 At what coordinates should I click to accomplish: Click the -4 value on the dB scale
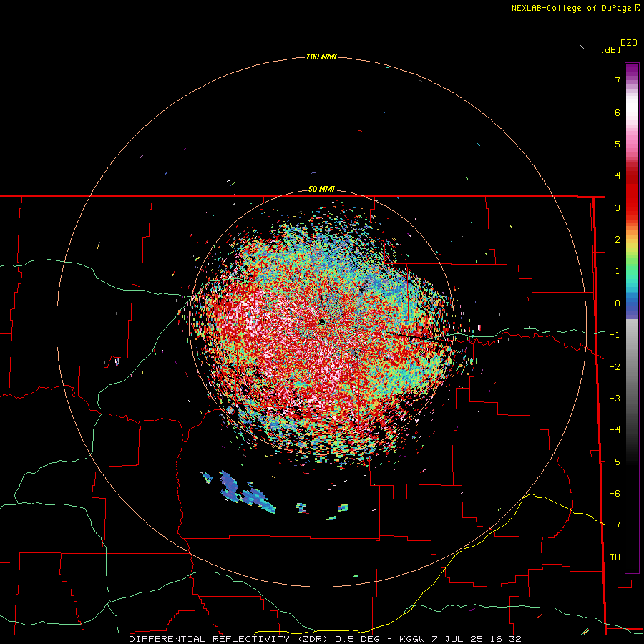(x=615, y=430)
